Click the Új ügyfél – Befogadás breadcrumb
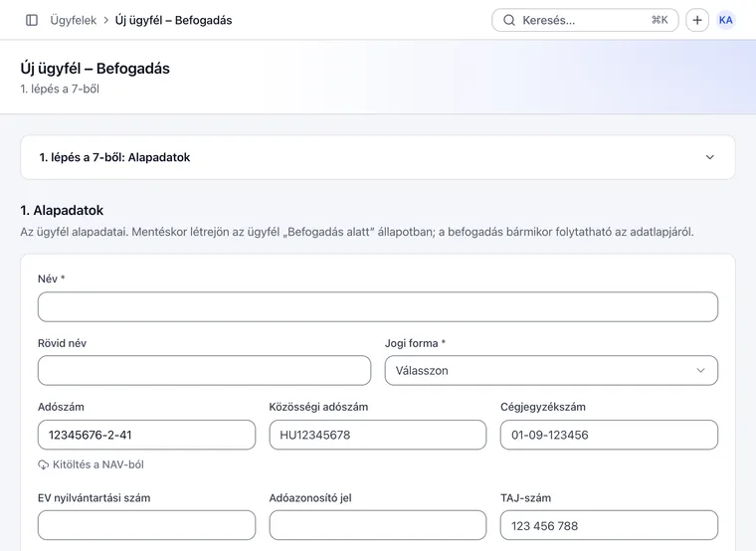 pos(173,20)
